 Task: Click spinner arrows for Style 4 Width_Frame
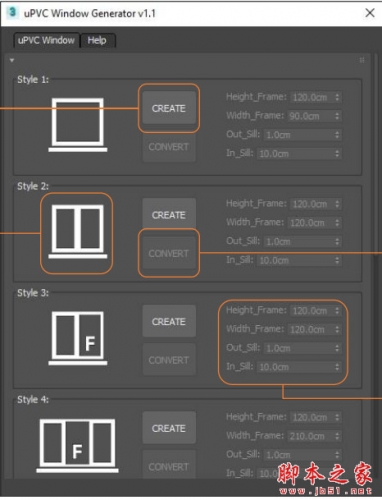[x=337, y=436]
